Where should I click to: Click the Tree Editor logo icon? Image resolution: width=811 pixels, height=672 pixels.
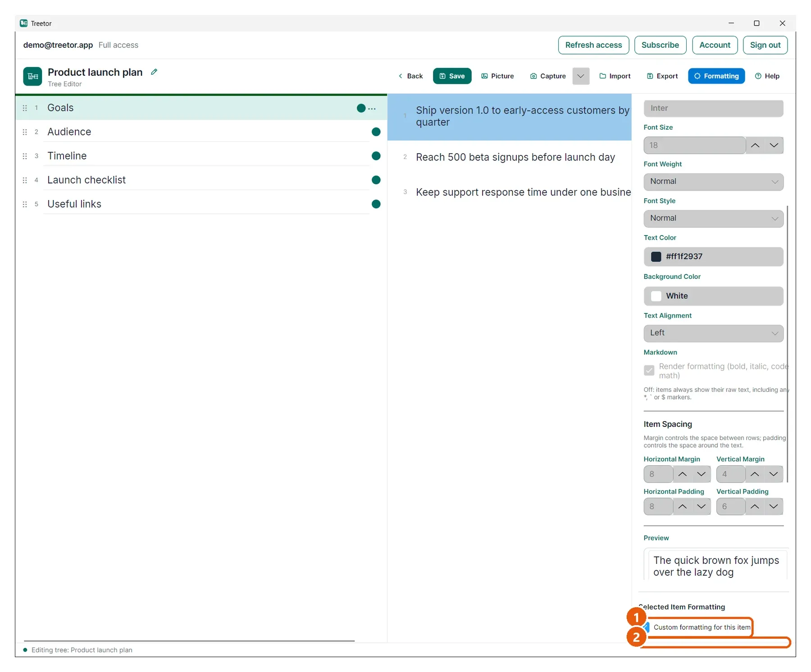[32, 76]
